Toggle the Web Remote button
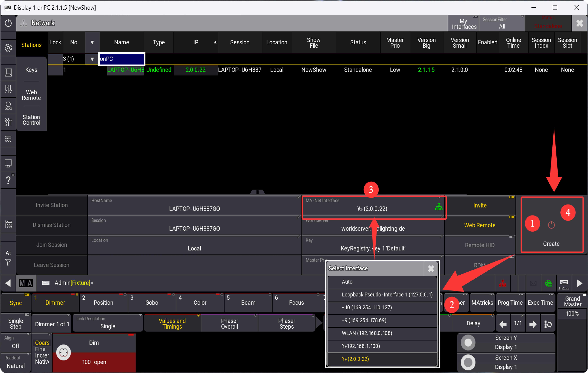This screenshot has width=588, height=373. 480,225
